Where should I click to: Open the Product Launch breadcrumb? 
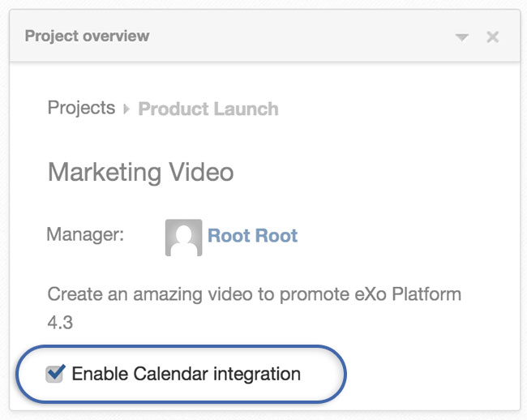click(208, 109)
